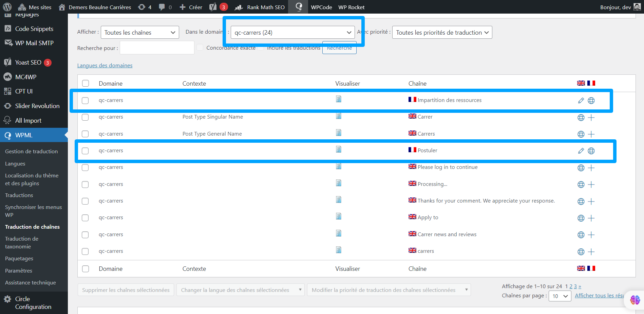
Task: Click the Recherche pour text field
Action: point(157,48)
